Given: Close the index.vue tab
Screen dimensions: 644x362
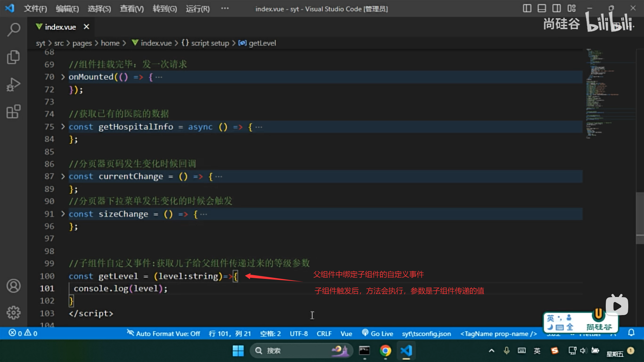Looking at the screenshot, I should [86, 27].
